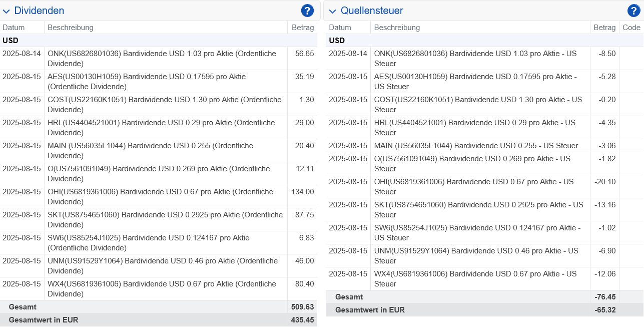Select Datum column header in Dividenden table
Screen dimensions: 644x327
(x=14, y=28)
